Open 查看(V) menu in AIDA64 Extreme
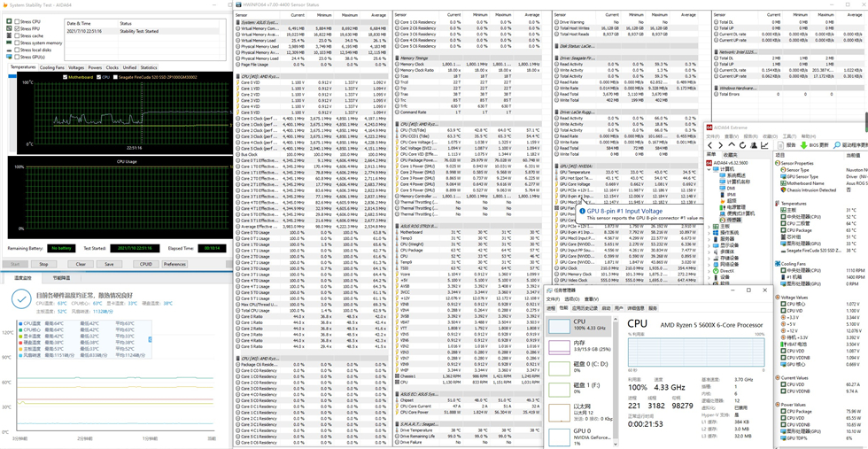Viewport: 868px width, 449px height. click(732, 136)
